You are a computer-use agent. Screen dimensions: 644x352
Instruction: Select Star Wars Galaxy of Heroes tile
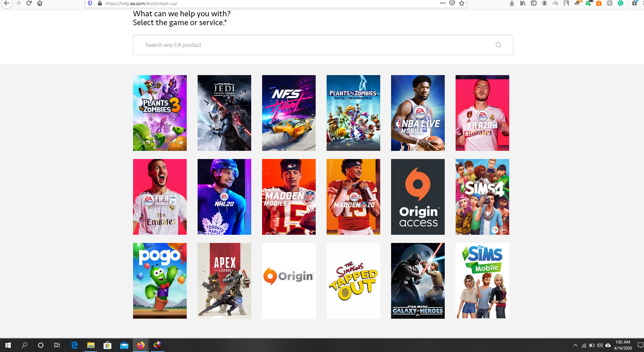(x=418, y=281)
